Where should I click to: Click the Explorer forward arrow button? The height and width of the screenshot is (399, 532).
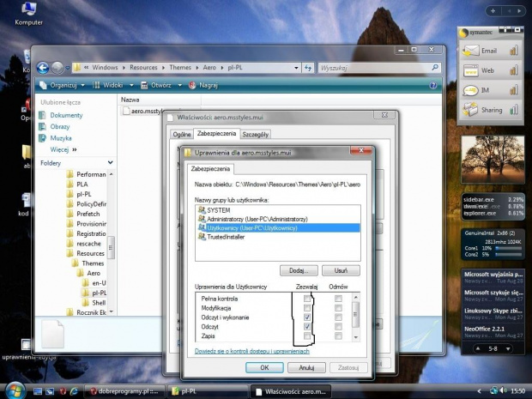(x=57, y=68)
